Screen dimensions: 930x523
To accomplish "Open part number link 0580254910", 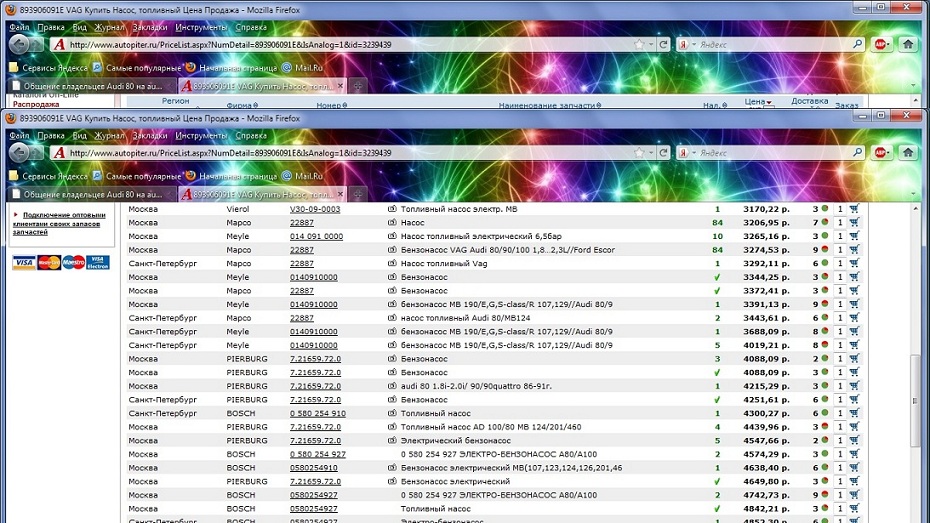I will (x=313, y=468).
